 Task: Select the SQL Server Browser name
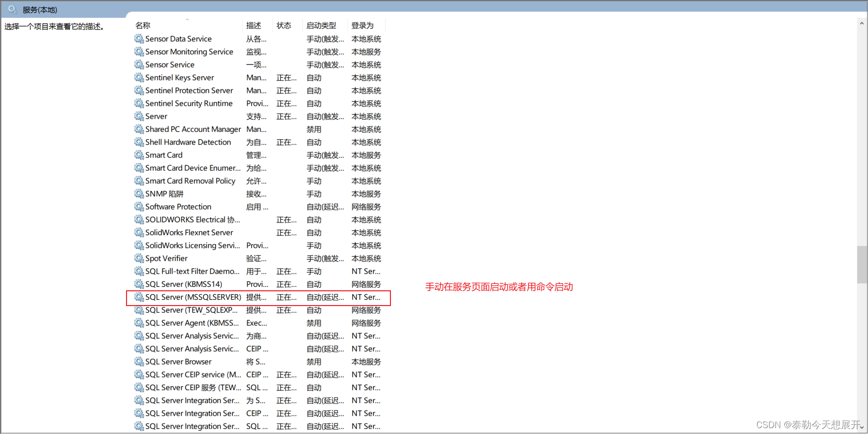pyautogui.click(x=178, y=362)
